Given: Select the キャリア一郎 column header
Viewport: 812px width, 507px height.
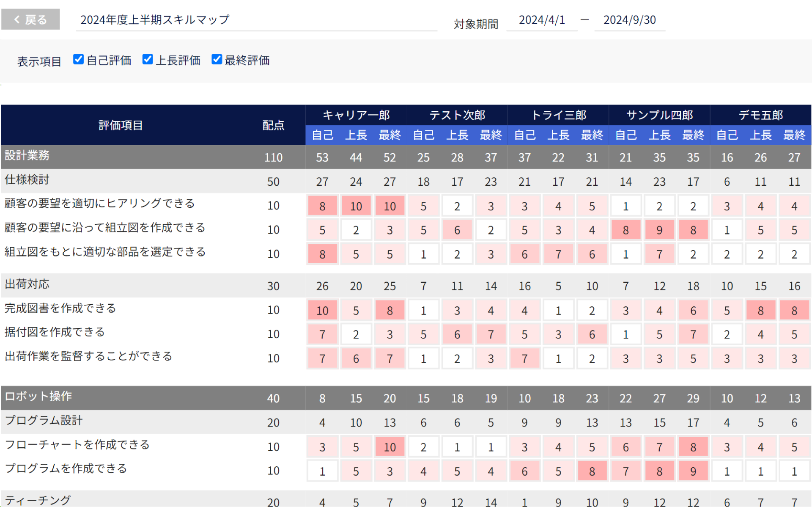Looking at the screenshot, I should (x=356, y=115).
